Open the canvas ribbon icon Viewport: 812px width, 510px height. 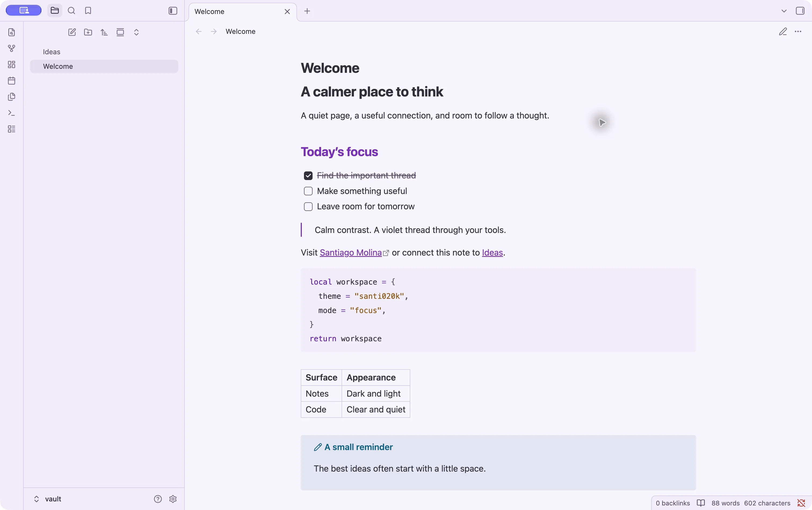[12, 64]
